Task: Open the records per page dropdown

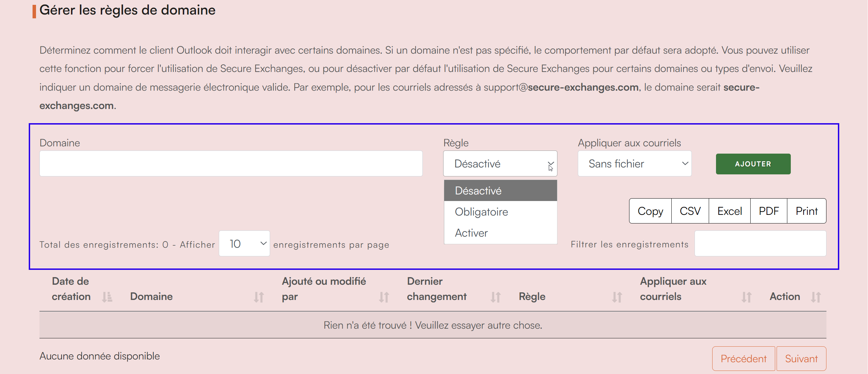Action: pos(244,244)
